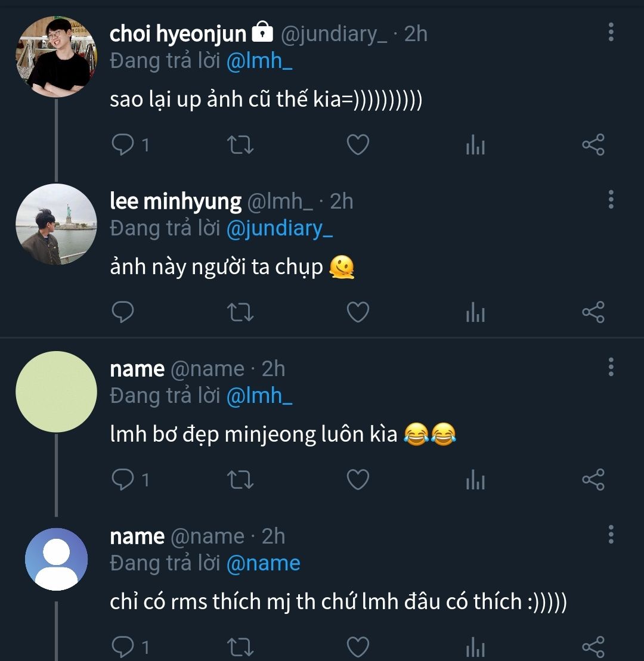Open more options on the minjeong tweet

coord(611,367)
